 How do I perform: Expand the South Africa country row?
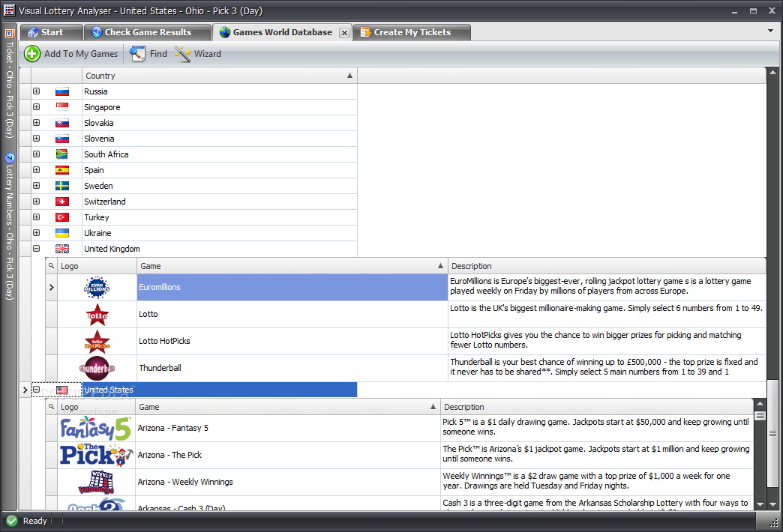click(37, 154)
